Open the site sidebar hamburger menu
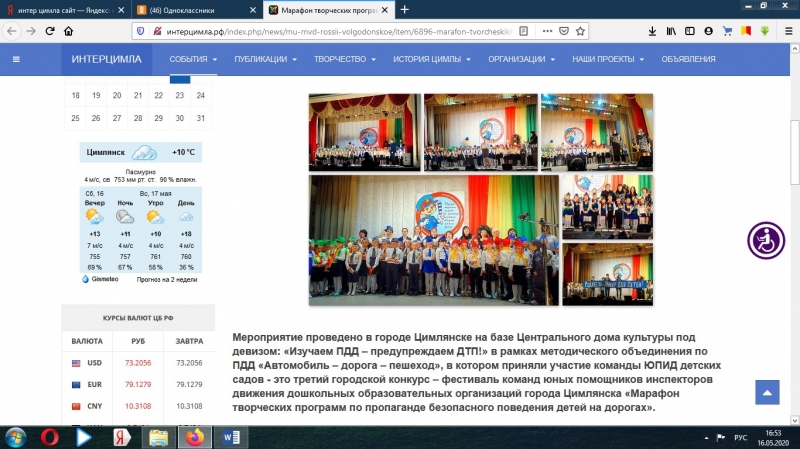 (16, 59)
